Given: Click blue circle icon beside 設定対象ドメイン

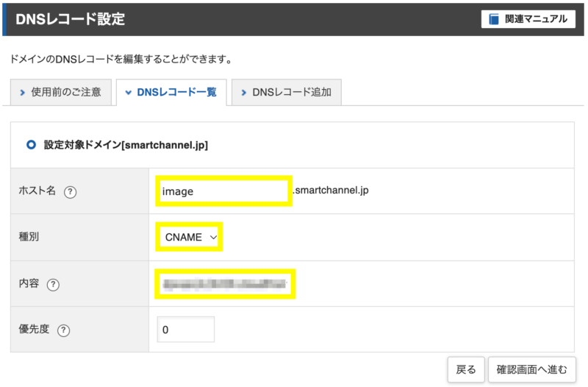Looking at the screenshot, I should pos(31,144).
